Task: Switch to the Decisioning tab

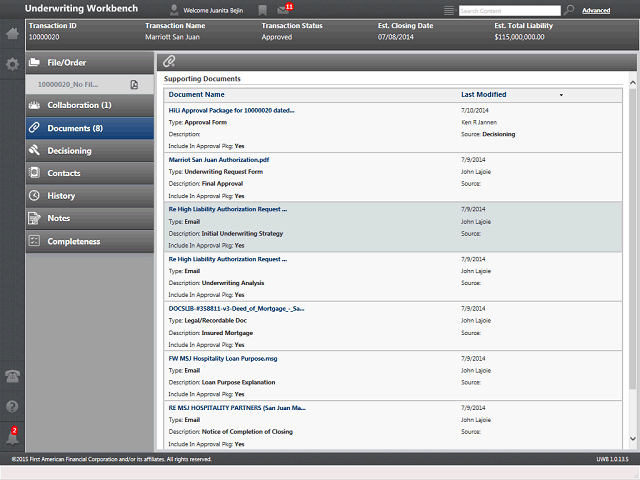Action: pyautogui.click(x=90, y=151)
